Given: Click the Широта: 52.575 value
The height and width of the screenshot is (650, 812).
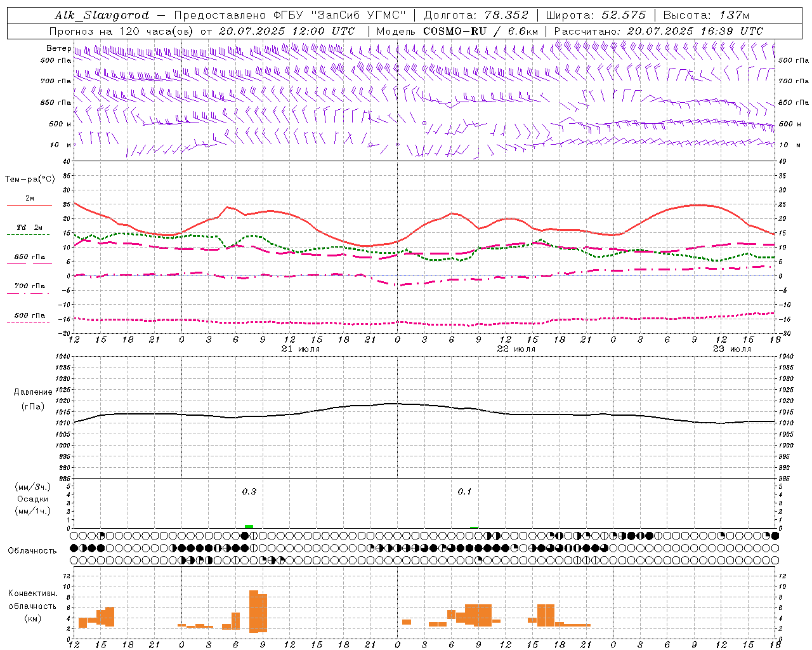Looking at the screenshot, I should (596, 15).
